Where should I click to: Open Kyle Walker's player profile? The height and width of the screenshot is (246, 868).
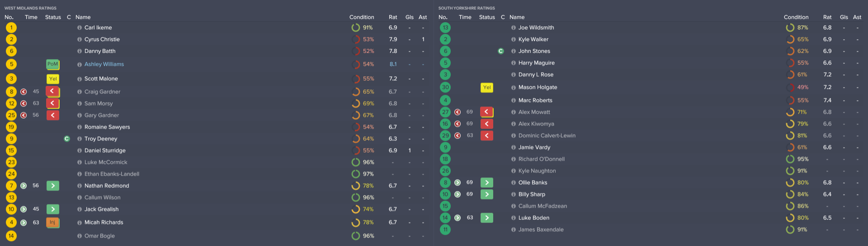pos(533,39)
